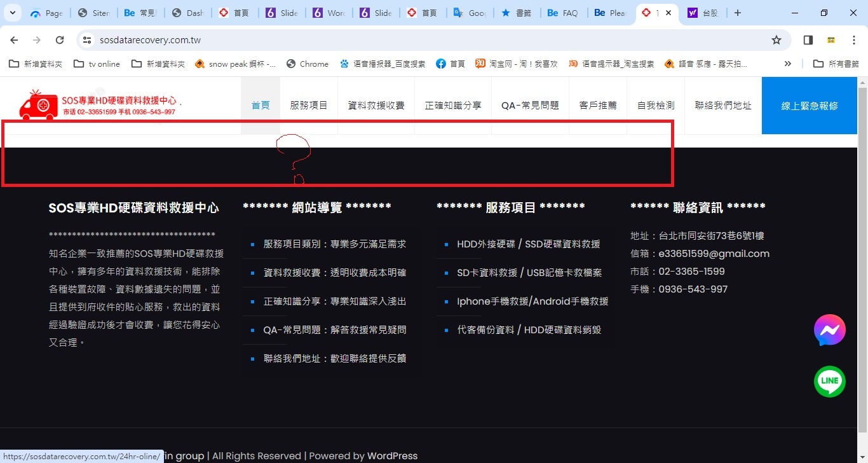This screenshot has height=463, width=868.
Task: Click the blue 線上緊急報修 button
Action: pyautogui.click(x=810, y=106)
